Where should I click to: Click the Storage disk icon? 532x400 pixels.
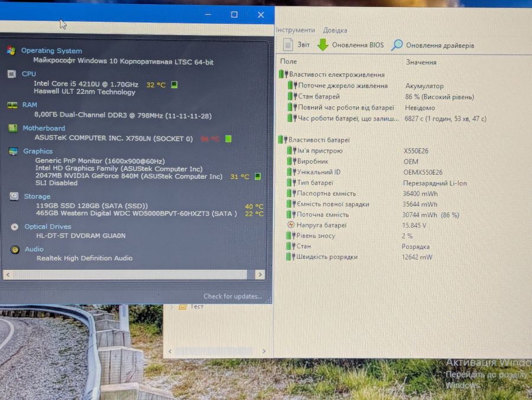(14, 196)
